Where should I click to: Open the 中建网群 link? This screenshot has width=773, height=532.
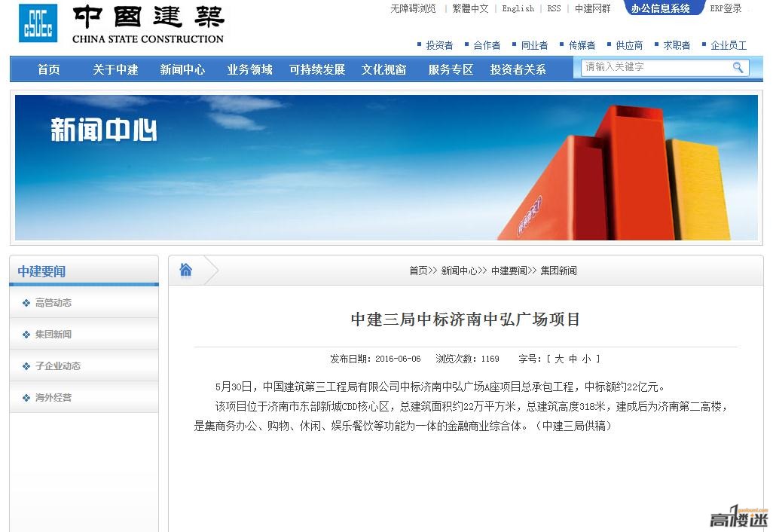click(593, 8)
